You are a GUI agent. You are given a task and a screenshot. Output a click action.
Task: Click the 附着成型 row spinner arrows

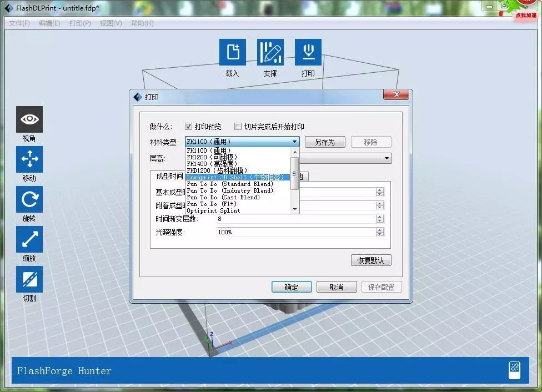pyautogui.click(x=379, y=205)
